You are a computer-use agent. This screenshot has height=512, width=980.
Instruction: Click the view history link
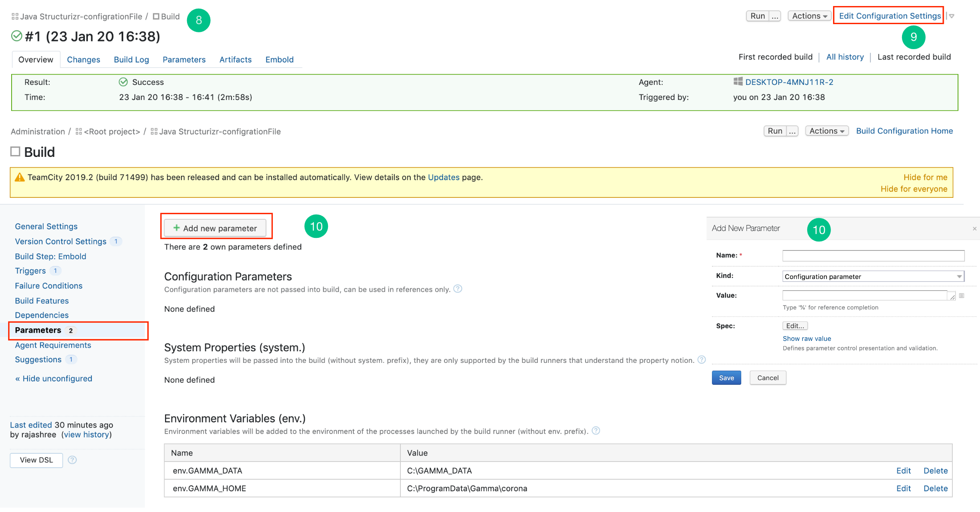pos(86,434)
